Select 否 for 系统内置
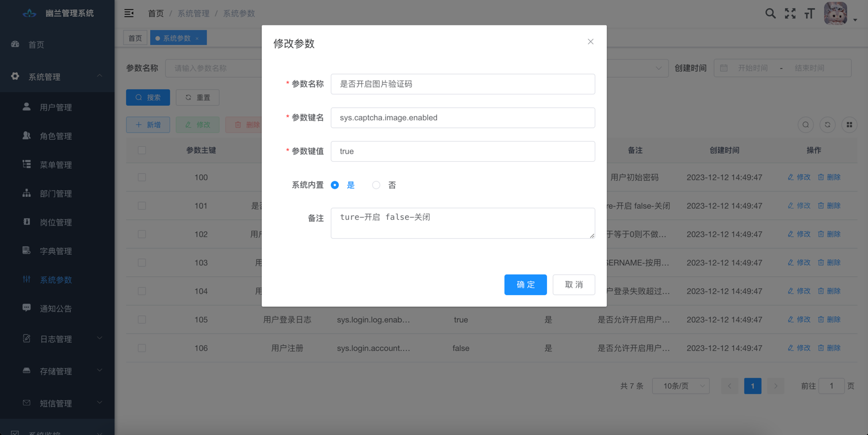 [x=384, y=185]
